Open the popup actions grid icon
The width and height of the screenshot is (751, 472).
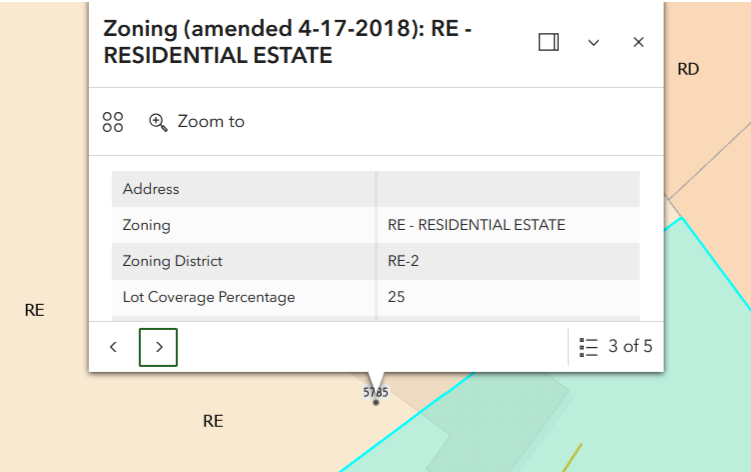point(113,122)
